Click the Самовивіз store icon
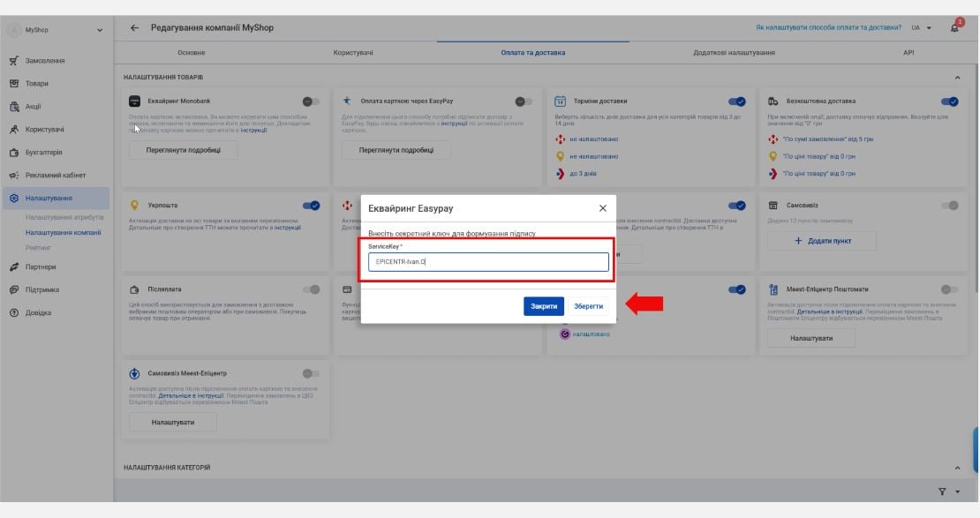The image size is (980, 518). point(773,205)
